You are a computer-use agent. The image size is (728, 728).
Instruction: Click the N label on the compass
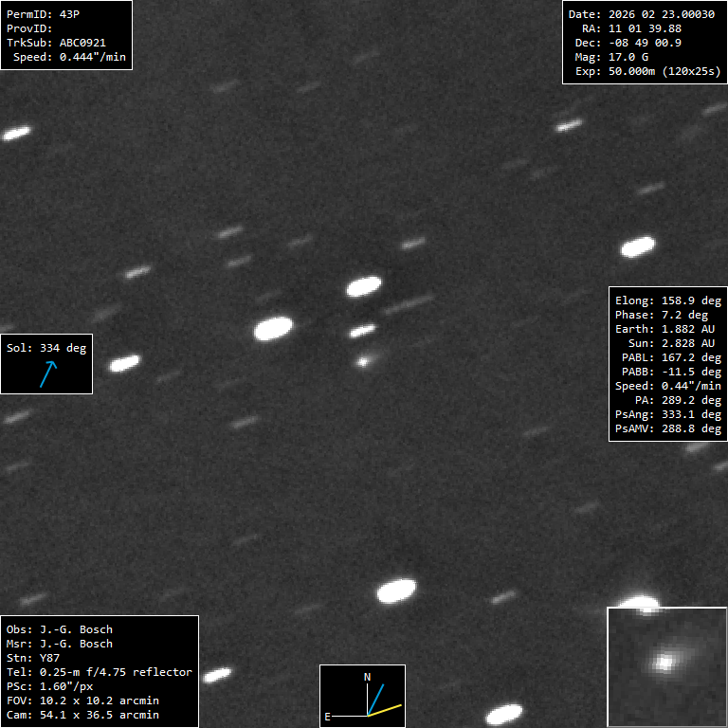[368, 677]
